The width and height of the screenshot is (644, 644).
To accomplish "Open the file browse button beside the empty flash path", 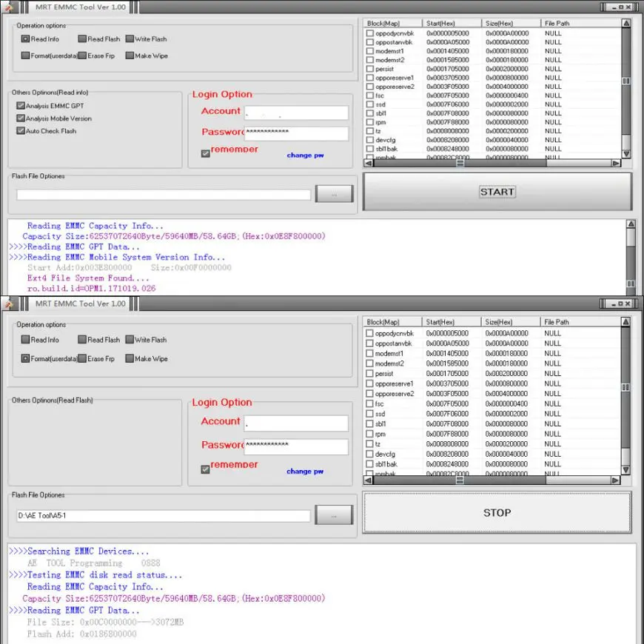I will tap(335, 194).
